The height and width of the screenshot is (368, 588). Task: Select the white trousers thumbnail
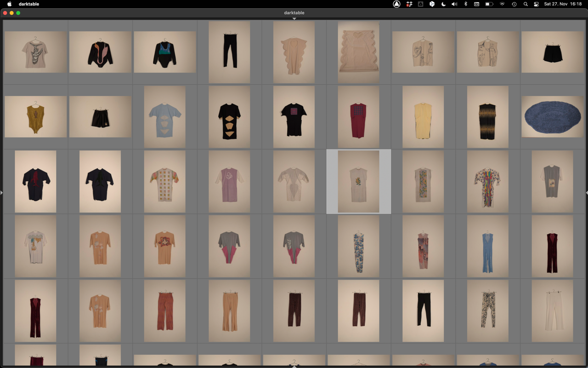(552, 311)
